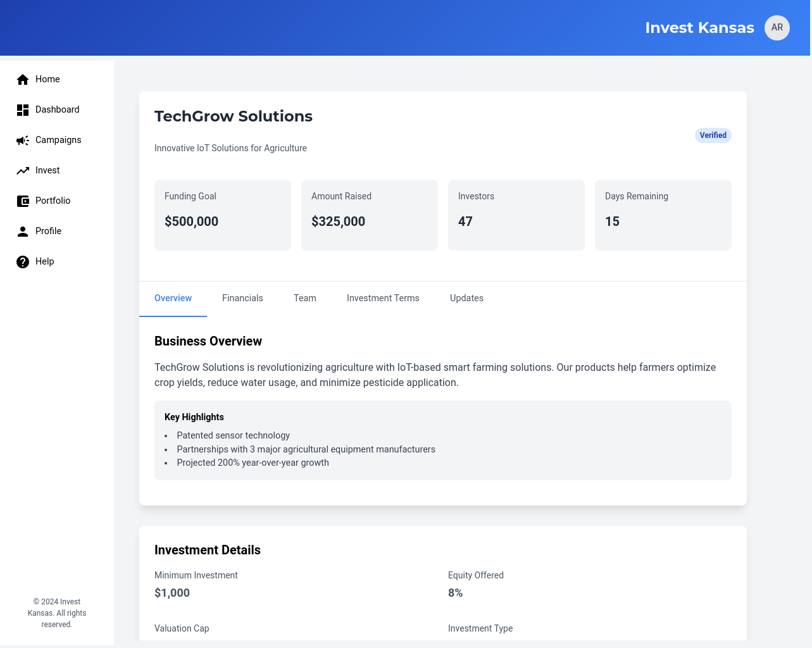
Task: Open the Help question mark icon
Action: pyautogui.click(x=23, y=261)
